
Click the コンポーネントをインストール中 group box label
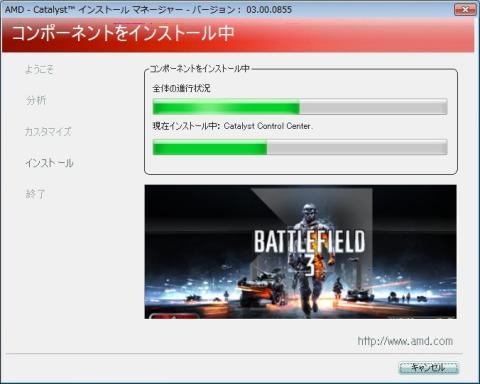200,69
